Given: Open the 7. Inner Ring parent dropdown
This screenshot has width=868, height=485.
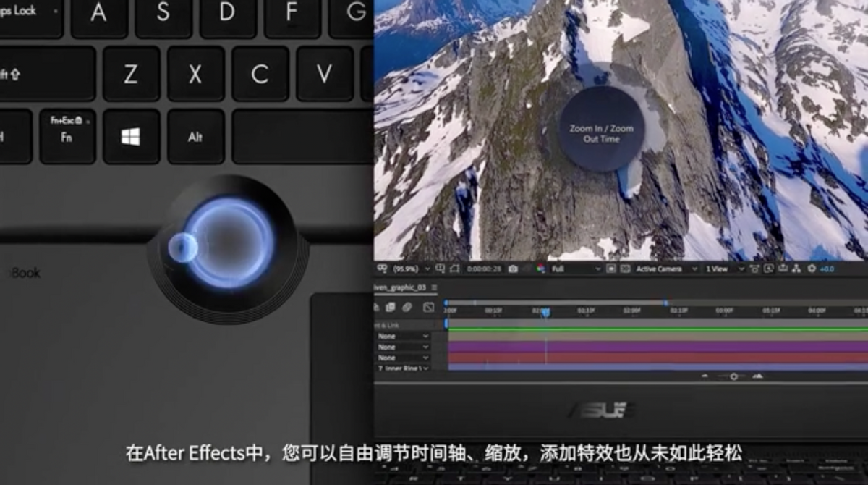Looking at the screenshot, I should coord(403,368).
